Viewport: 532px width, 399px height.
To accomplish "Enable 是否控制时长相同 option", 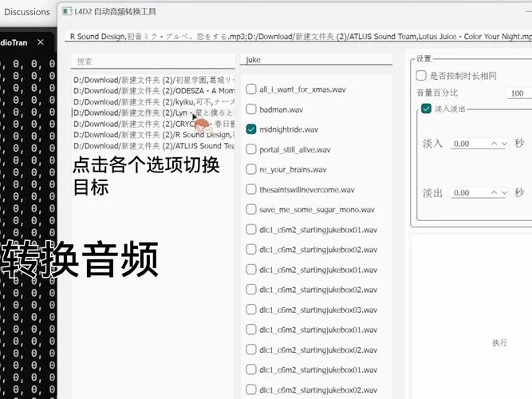I will pos(421,75).
